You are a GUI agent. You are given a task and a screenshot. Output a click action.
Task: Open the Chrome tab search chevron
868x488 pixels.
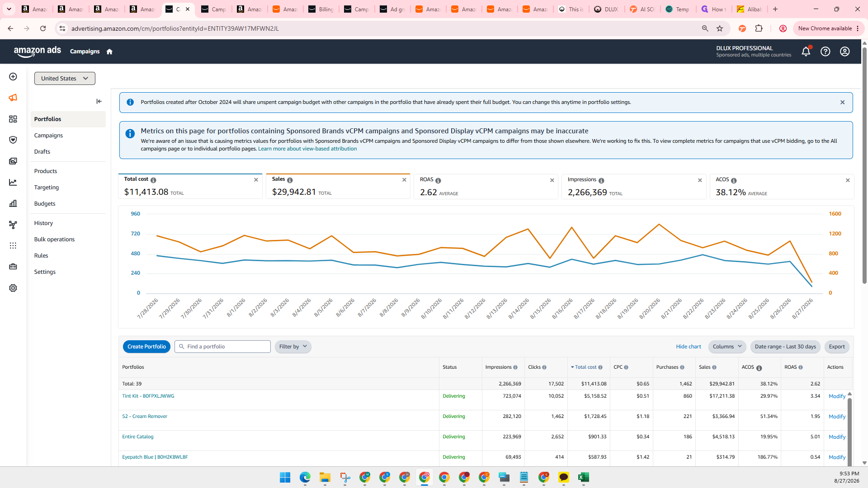[9, 9]
